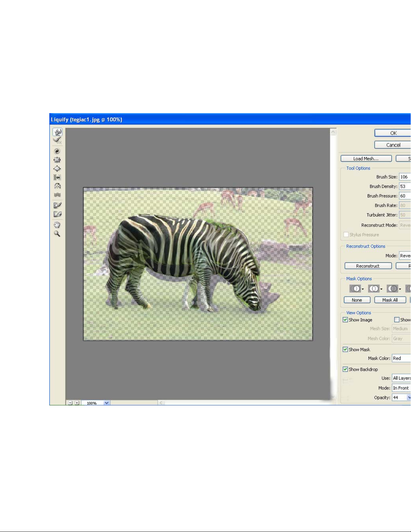The image size is (411, 532).
Task: Open the zoom percentage dropdown
Action: point(107,403)
